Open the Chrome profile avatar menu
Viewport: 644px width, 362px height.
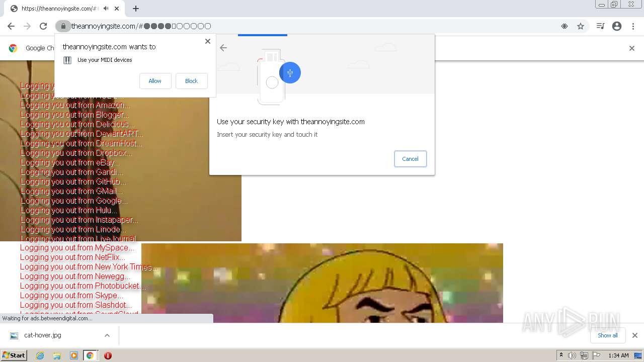point(617,26)
